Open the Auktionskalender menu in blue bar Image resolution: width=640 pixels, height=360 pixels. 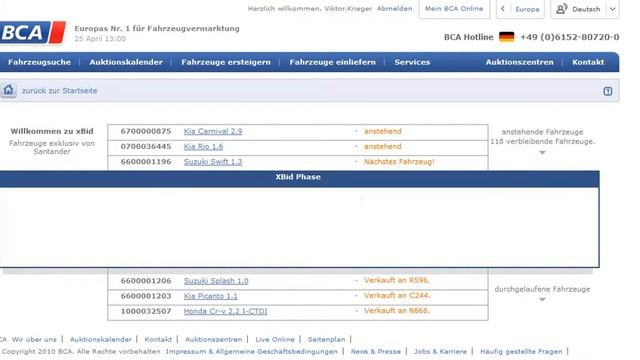pyautogui.click(x=126, y=62)
